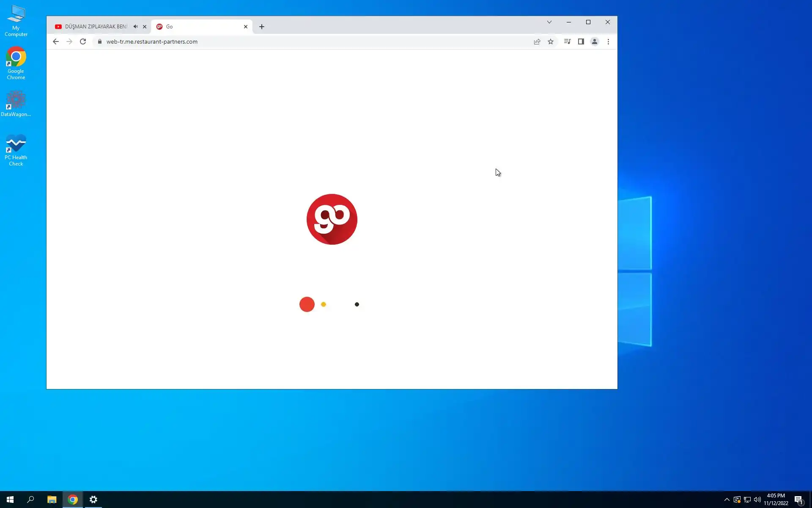This screenshot has width=812, height=508.
Task: Reload the current page
Action: (x=83, y=41)
